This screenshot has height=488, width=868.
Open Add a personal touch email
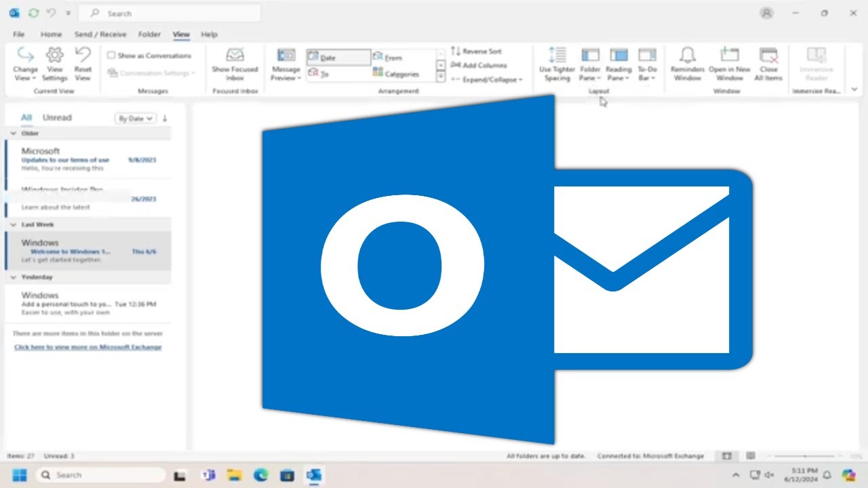[x=88, y=304]
